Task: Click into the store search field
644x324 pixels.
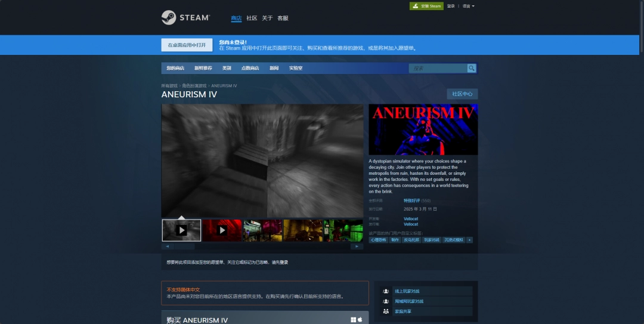Action: [437, 68]
